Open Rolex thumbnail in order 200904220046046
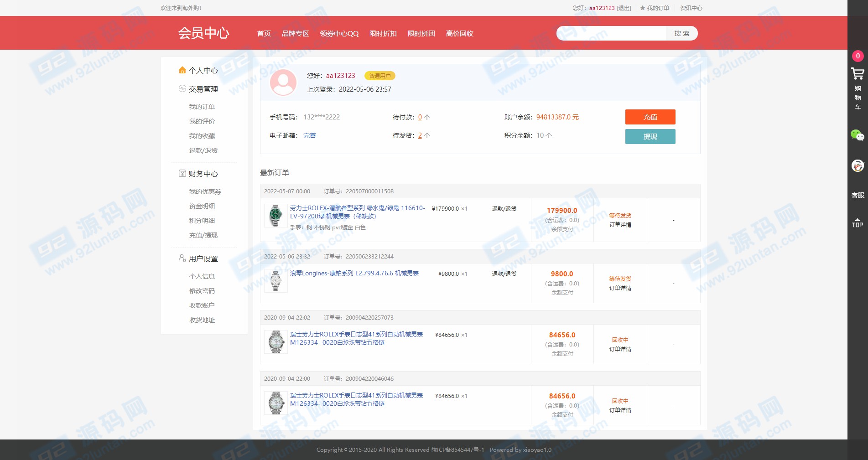Screen dimensions: 868x460 [276, 403]
